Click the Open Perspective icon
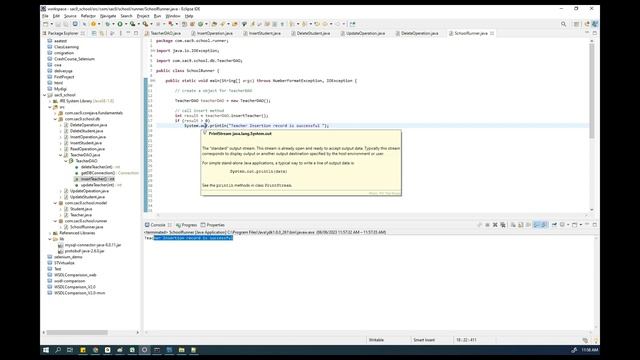The width and height of the screenshot is (640, 360). point(576,24)
